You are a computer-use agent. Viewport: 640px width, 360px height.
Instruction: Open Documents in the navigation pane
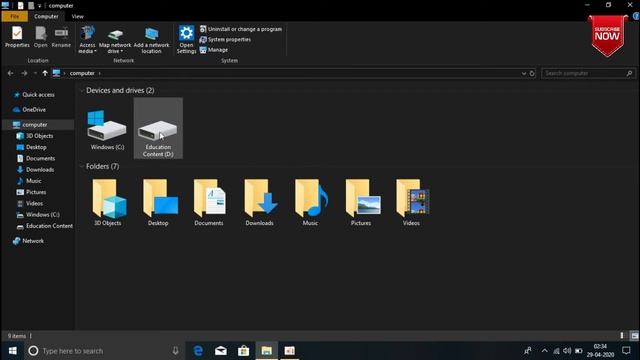click(40, 158)
